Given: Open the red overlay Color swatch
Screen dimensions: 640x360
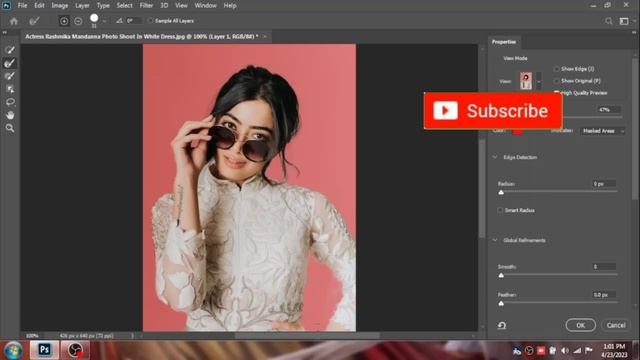Looking at the screenshot, I should coord(518,131).
